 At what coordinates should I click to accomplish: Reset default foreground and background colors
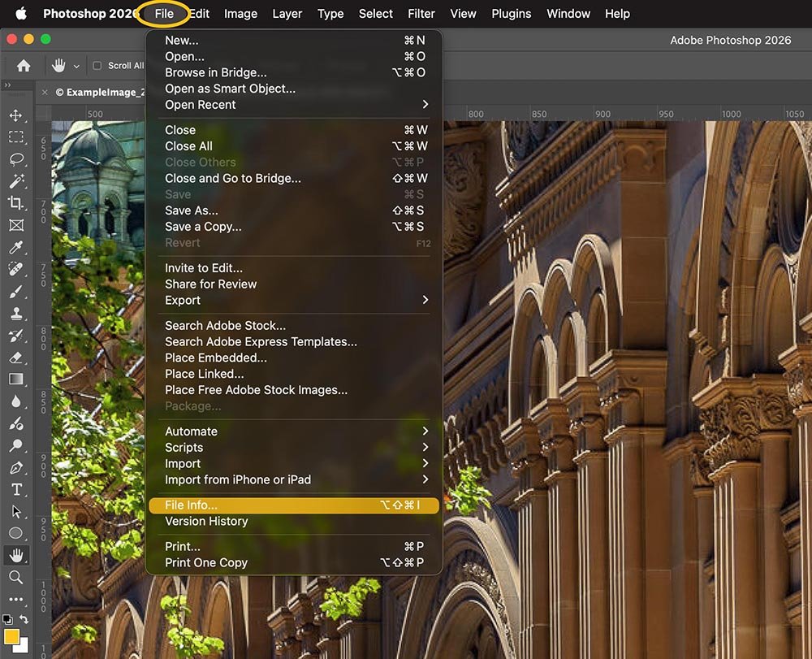[x=8, y=619]
